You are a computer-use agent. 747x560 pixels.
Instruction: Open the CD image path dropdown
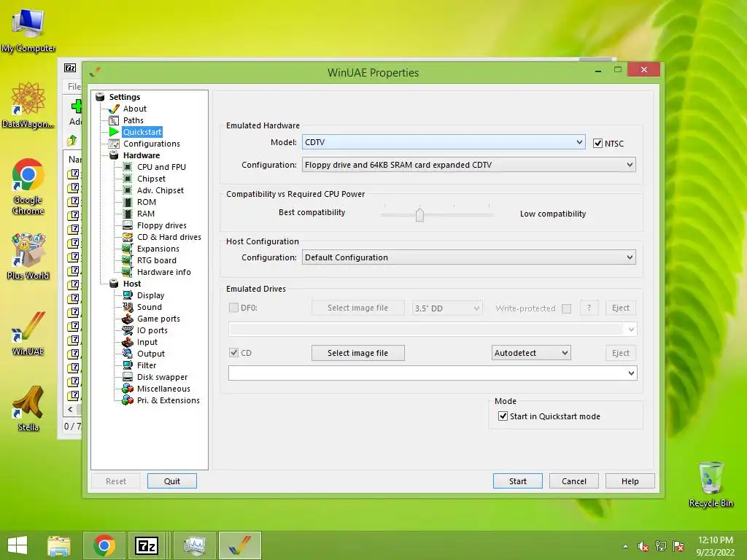click(x=433, y=373)
